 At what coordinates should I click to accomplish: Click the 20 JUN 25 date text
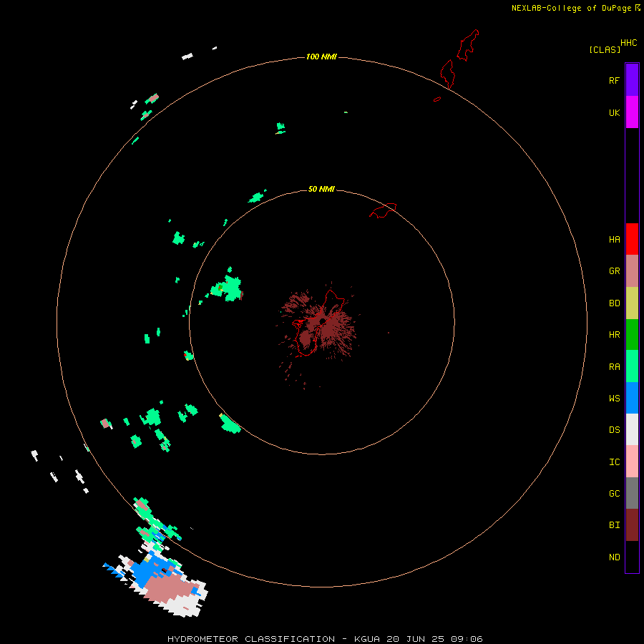click(x=415, y=639)
